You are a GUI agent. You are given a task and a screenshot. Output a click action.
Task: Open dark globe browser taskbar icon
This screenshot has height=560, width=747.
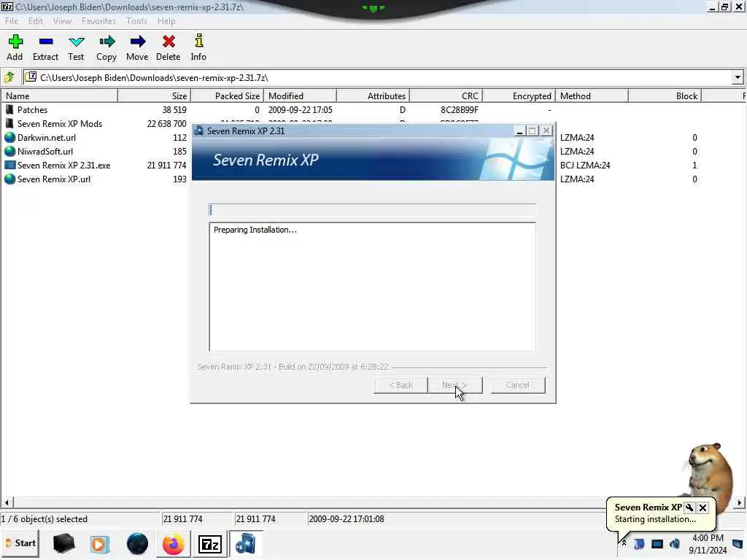pos(137,544)
